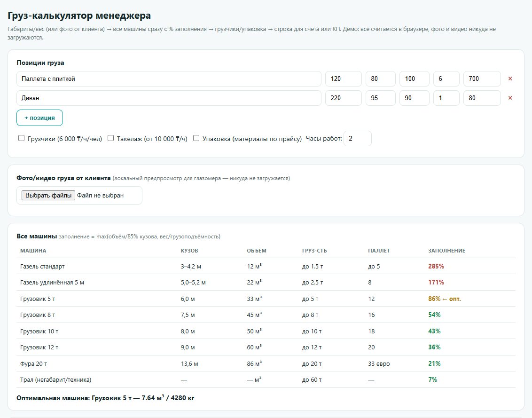532x418 pixels.
Task: Select the Грузовик 5 т row name
Action: tap(38, 299)
